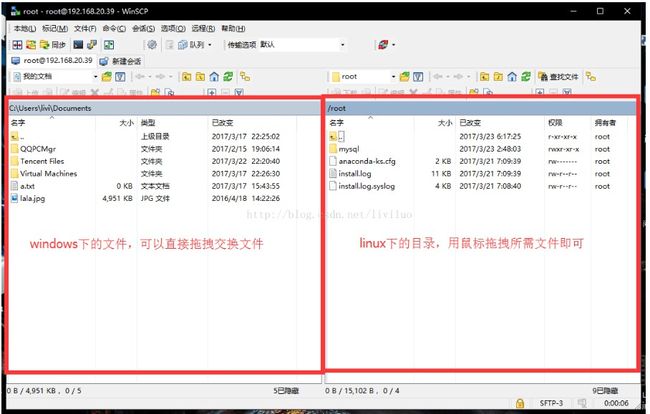Open the 命令(C) menu
Image resolution: width=650 pixels, height=414 pixels.
click(x=114, y=29)
